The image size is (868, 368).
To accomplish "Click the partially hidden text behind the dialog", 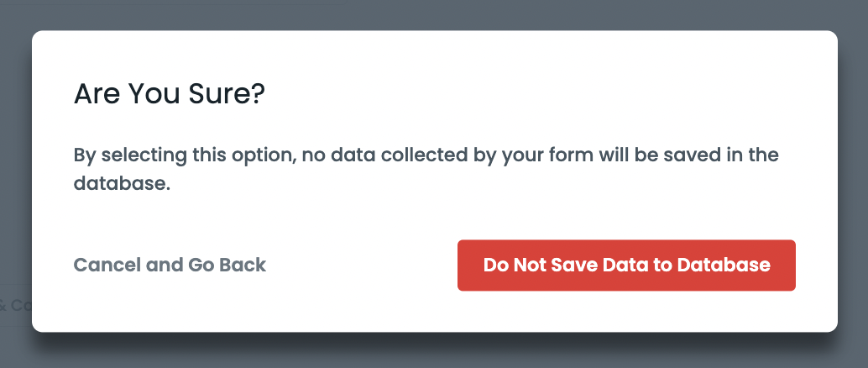I will coord(15,305).
